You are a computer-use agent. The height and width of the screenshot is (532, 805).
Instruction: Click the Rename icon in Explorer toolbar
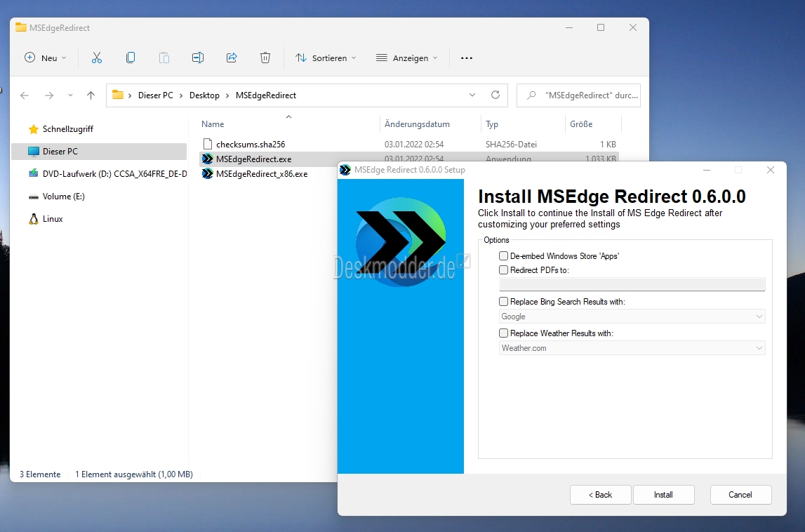pyautogui.click(x=198, y=58)
